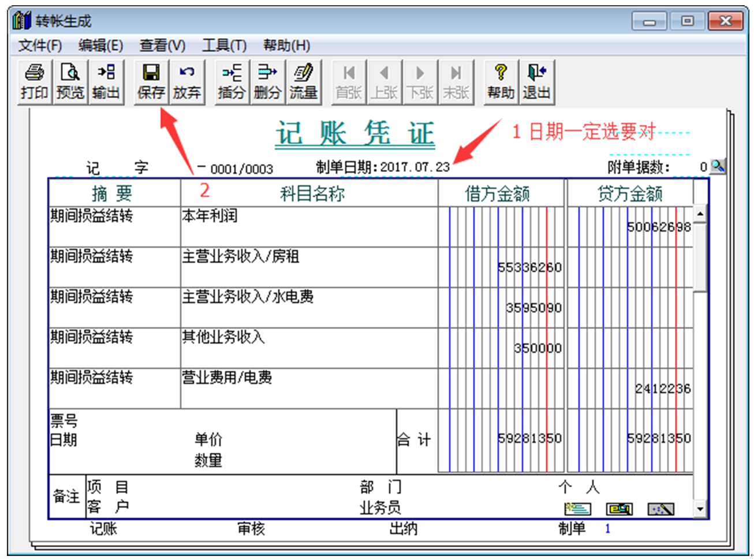Click magnifier icon next to 附单据数
754x560 pixels.
(718, 166)
